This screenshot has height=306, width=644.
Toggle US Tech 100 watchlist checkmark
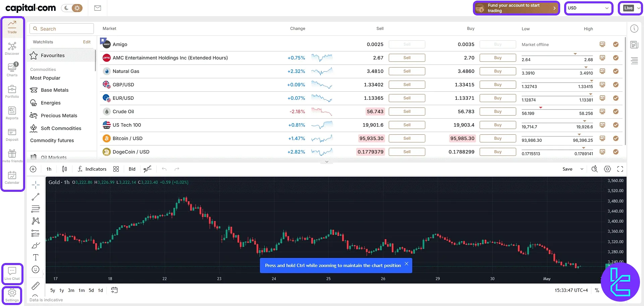(x=616, y=125)
